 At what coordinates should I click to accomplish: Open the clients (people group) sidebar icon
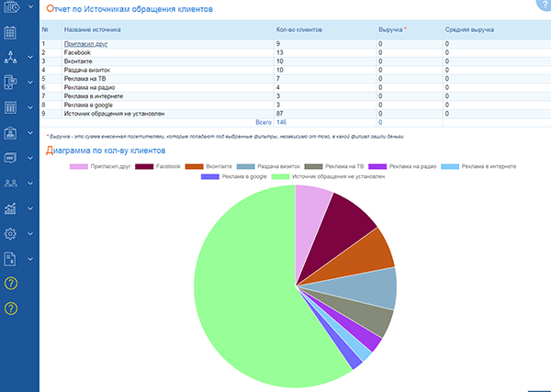pyautogui.click(x=11, y=183)
